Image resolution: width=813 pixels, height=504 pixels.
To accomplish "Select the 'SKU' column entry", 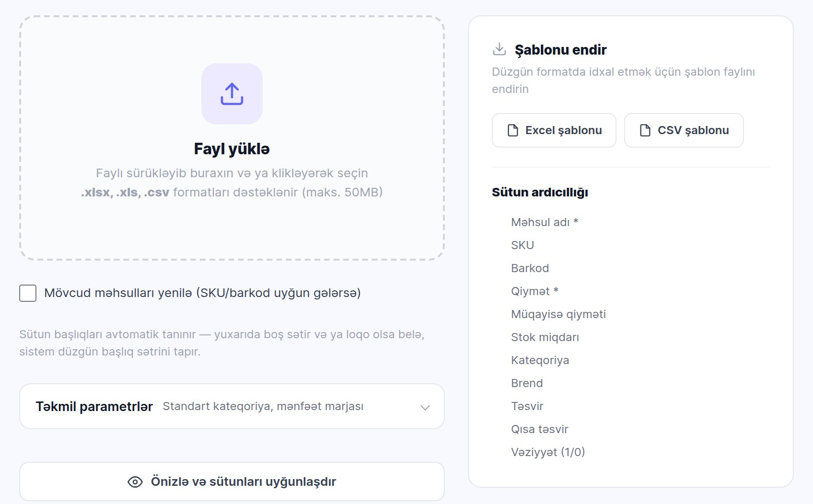I will [523, 245].
